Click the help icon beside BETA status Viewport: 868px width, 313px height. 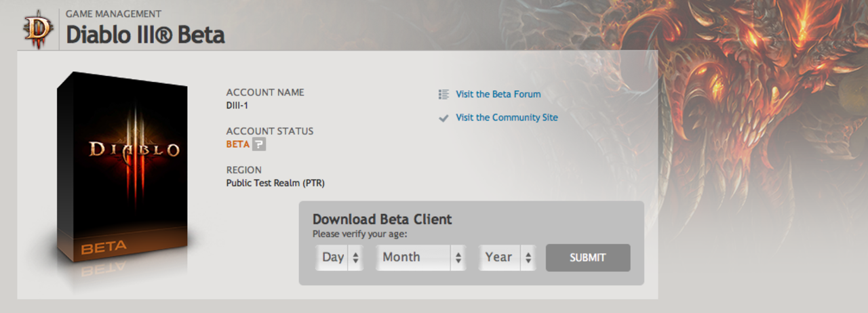pyautogui.click(x=259, y=144)
